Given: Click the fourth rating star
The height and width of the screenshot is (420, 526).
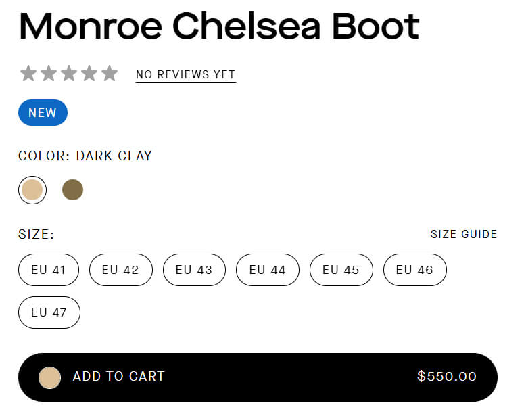Looking at the screenshot, I should [89, 73].
